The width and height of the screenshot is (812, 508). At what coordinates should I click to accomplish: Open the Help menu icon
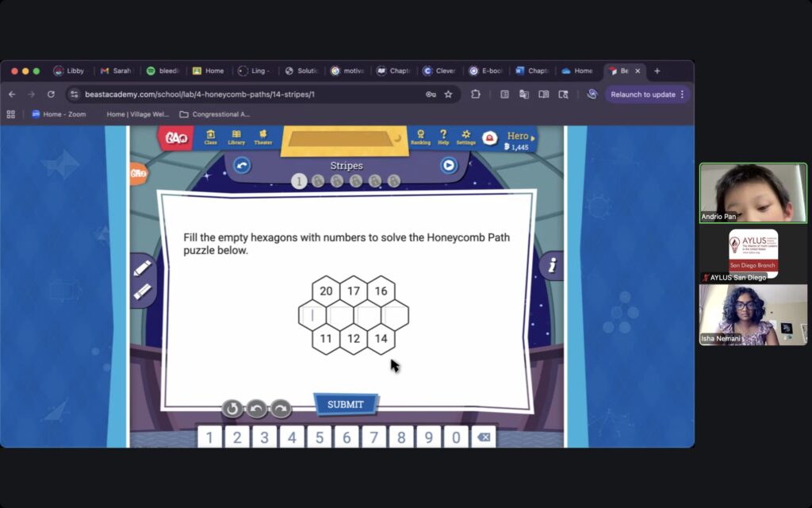pyautogui.click(x=443, y=137)
